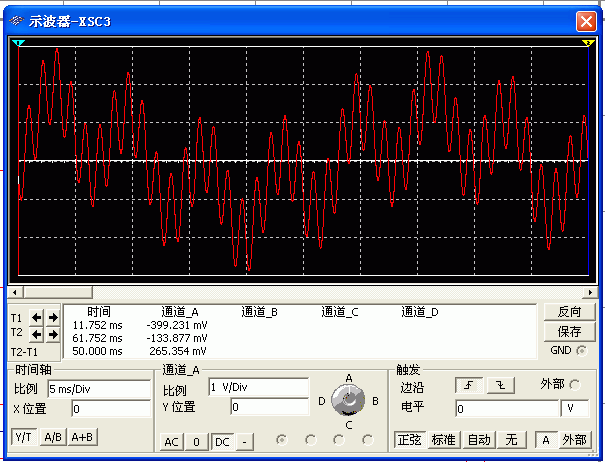Set channel A coupling to DC
This screenshot has width=605, height=462.
pyautogui.click(x=222, y=441)
